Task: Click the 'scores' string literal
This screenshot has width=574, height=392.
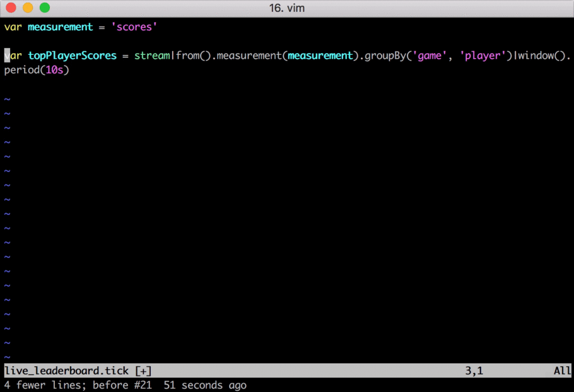Action: pyautogui.click(x=134, y=26)
